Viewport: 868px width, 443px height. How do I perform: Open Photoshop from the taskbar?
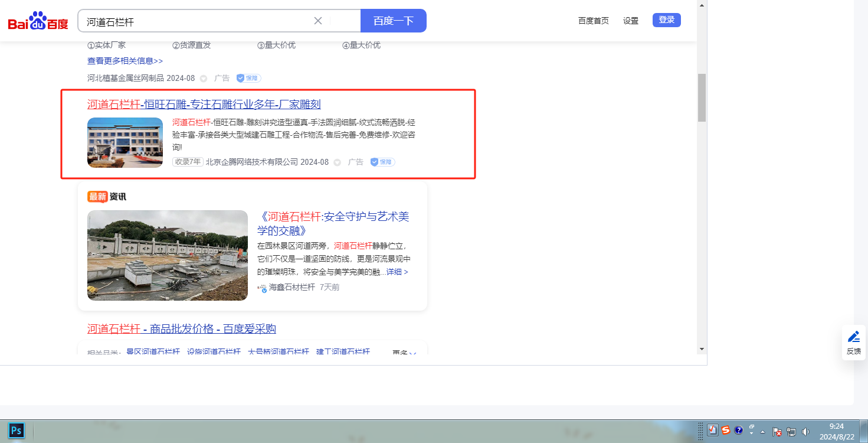[17, 431]
